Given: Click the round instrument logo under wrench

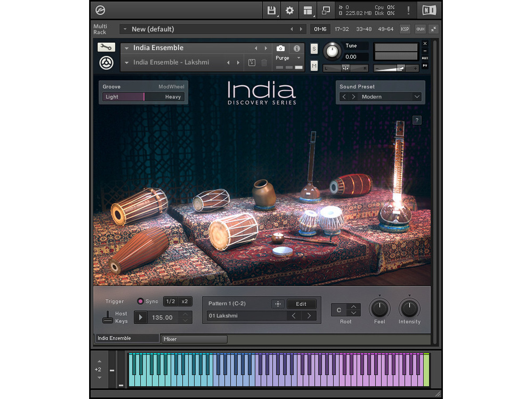Looking at the screenshot, I should tap(106, 63).
